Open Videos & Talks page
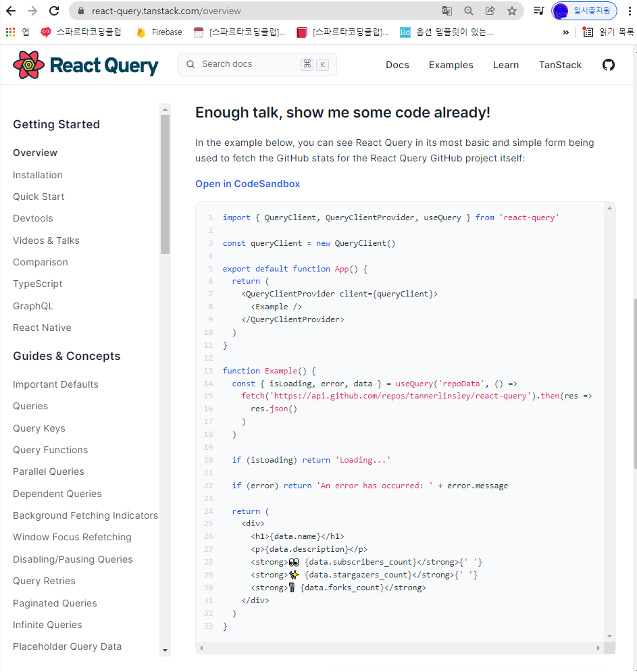This screenshot has width=637, height=672. (x=47, y=240)
